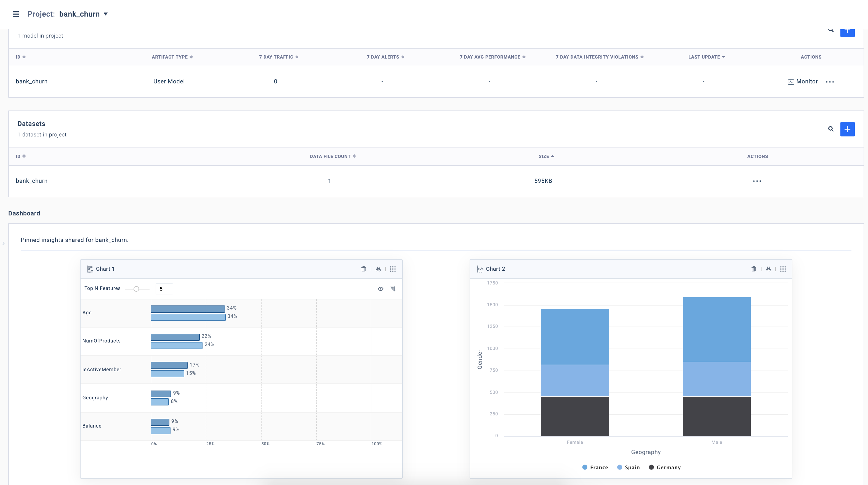
Task: Open the hamburger navigation menu
Action: [x=15, y=14]
